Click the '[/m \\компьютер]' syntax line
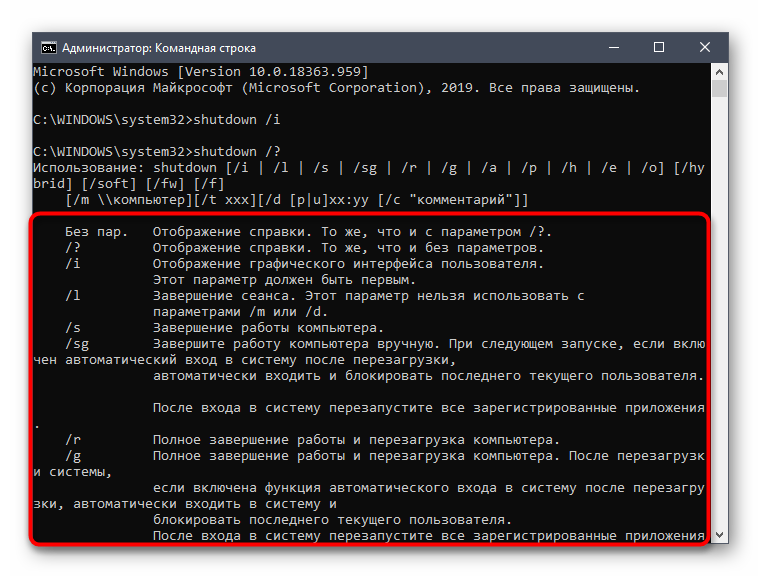761x576 pixels. point(297,200)
